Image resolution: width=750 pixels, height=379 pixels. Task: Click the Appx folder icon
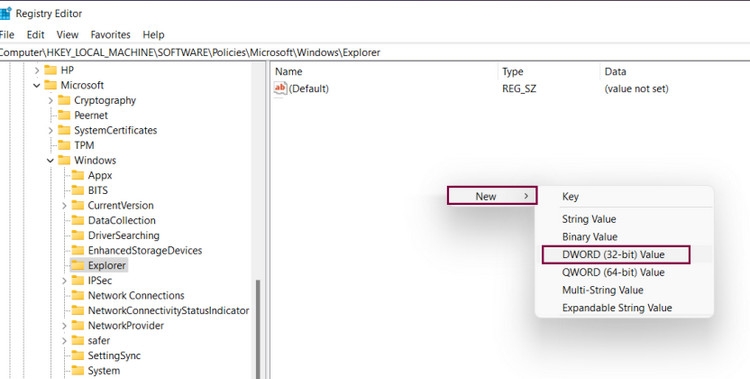(x=77, y=176)
